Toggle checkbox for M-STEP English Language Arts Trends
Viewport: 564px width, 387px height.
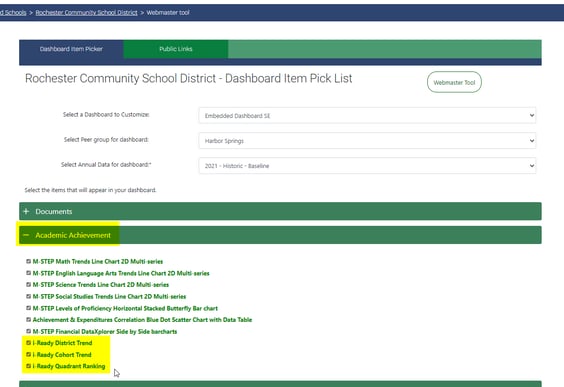(x=28, y=273)
